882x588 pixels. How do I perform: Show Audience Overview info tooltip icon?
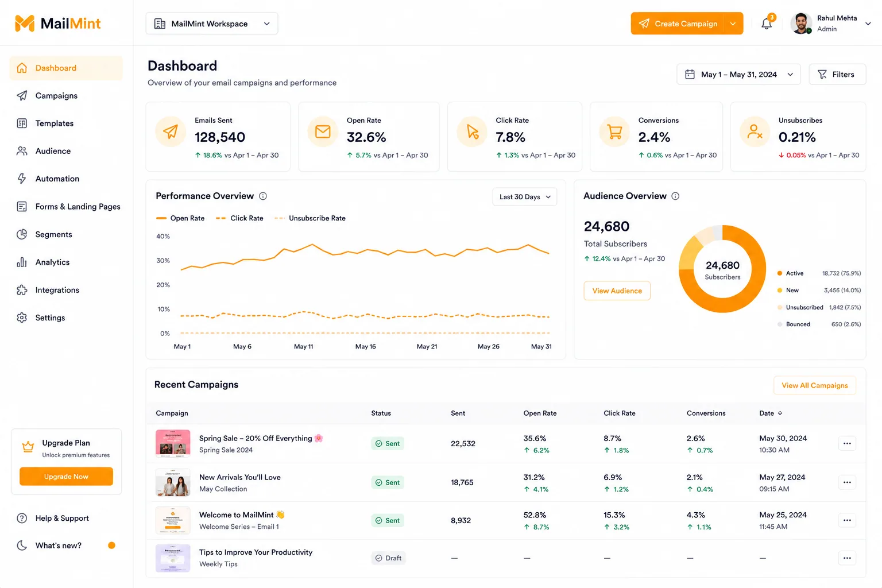click(x=675, y=196)
